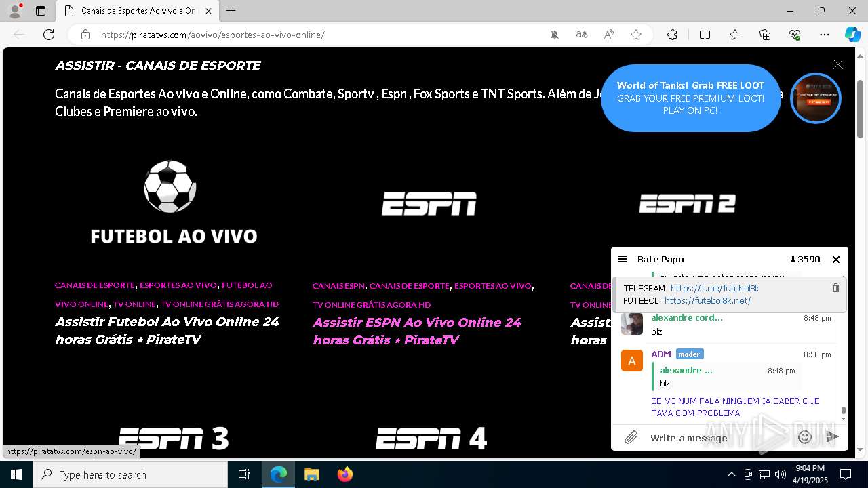Open tab actions menu icon
Viewport: 868px width, 488px height.
pos(41,11)
